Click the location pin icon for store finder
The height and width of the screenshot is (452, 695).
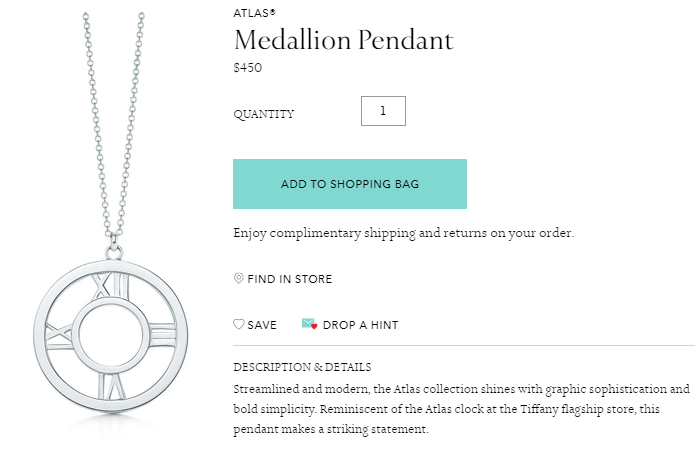tap(238, 279)
